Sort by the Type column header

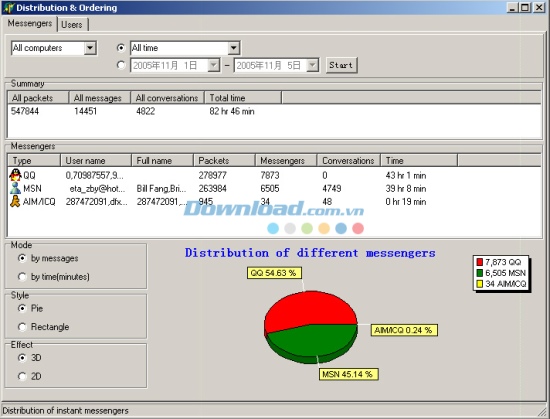coord(34,160)
